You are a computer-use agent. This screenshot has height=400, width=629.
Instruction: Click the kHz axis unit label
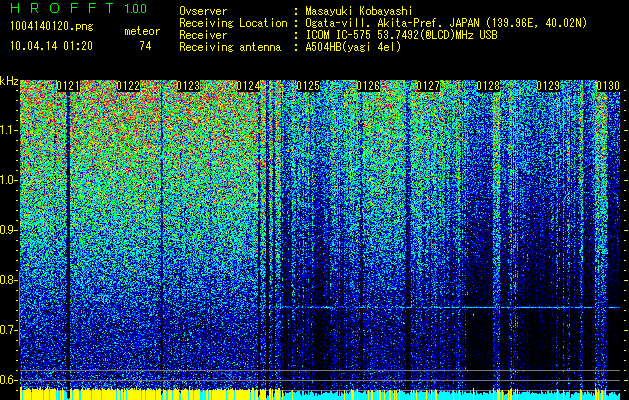click(9, 82)
